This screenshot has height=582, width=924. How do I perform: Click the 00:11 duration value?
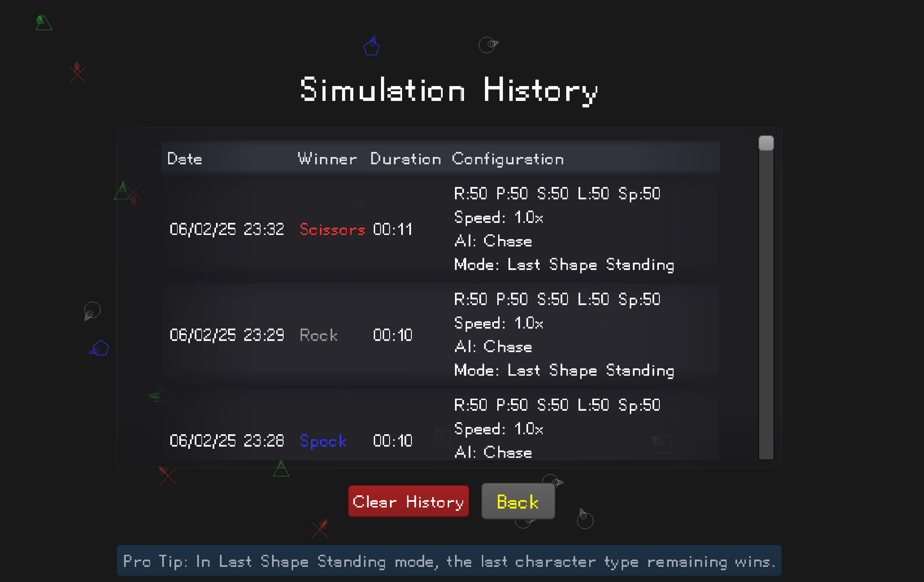click(x=393, y=229)
